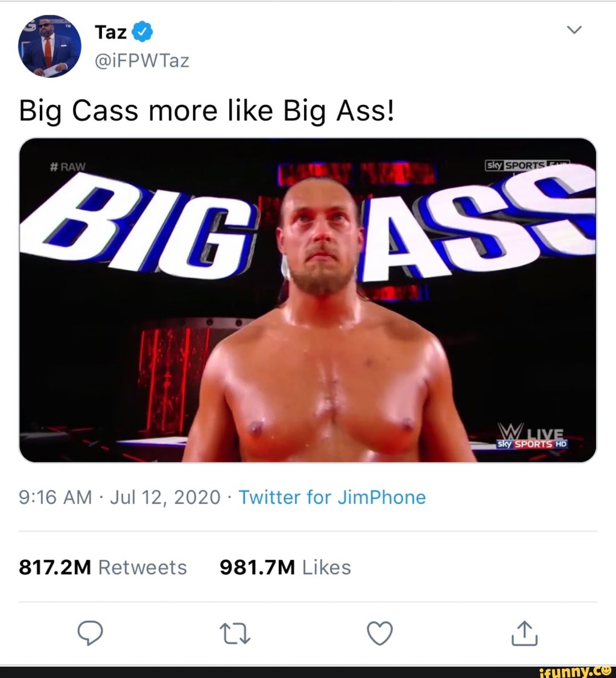View the 981.7M Likes list
The image size is (616, 678).
(285, 567)
